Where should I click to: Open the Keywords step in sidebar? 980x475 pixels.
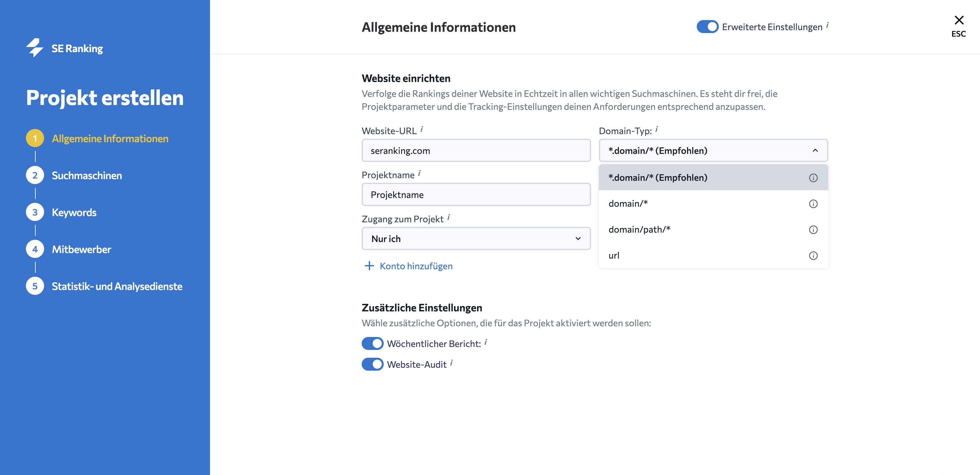(74, 212)
